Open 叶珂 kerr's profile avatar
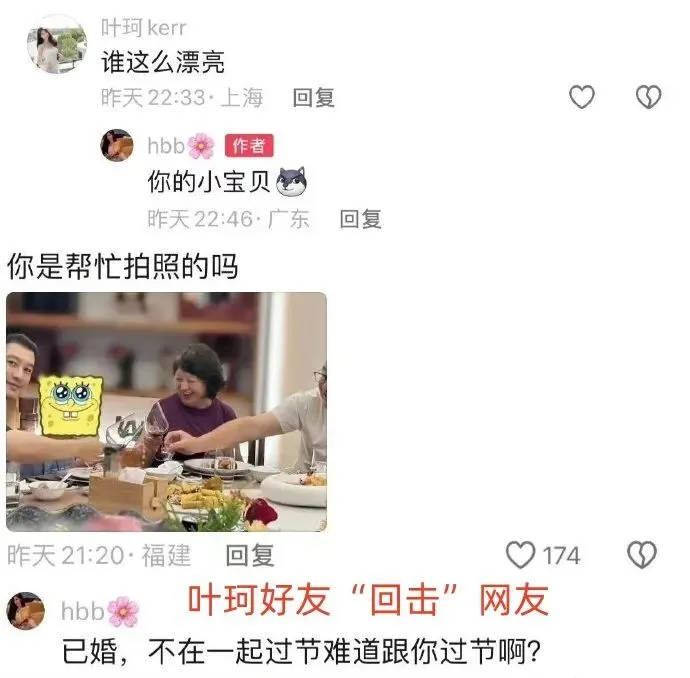Image resolution: width=690 pixels, height=678 pixels. pos(57,44)
